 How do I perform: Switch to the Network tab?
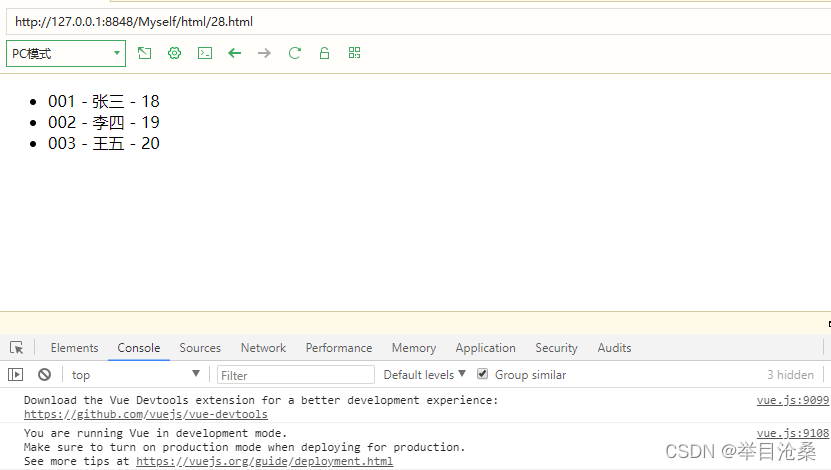click(x=263, y=348)
